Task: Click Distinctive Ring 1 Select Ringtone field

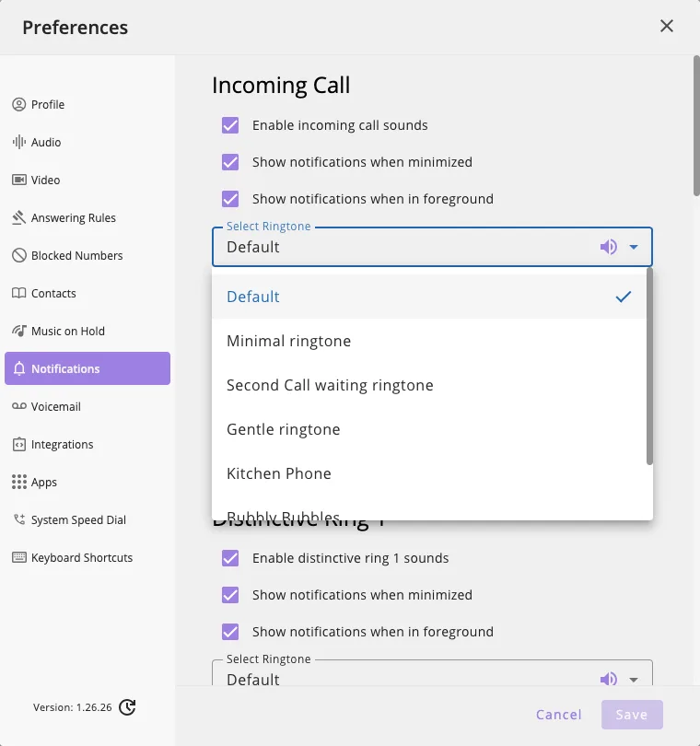Action: [432, 673]
